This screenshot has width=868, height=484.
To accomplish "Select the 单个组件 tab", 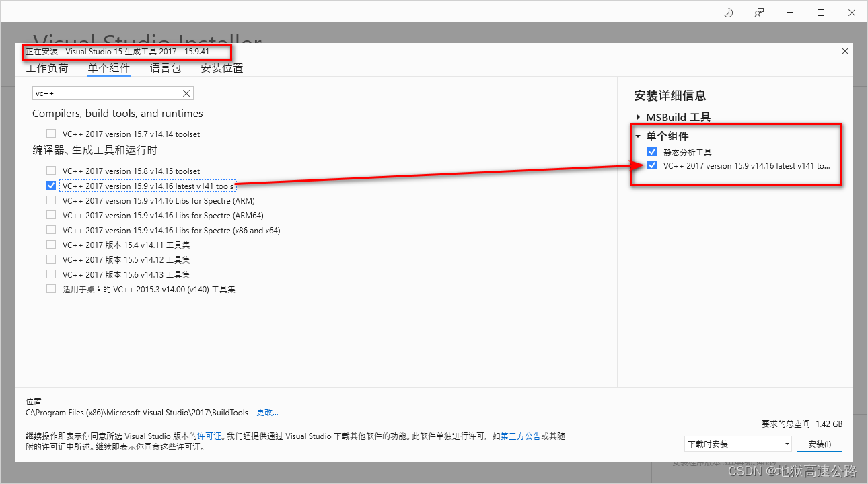I will coord(109,68).
